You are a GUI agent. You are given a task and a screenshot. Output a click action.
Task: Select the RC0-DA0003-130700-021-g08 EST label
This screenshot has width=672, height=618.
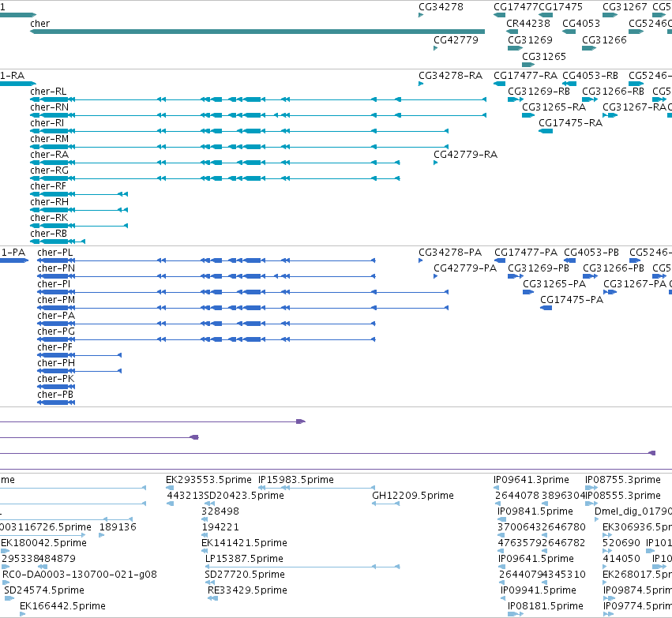click(80, 575)
